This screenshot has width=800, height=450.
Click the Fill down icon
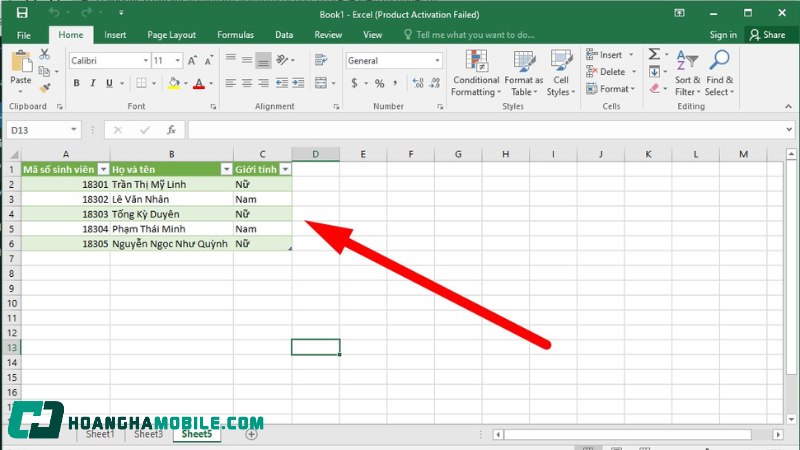coord(654,71)
